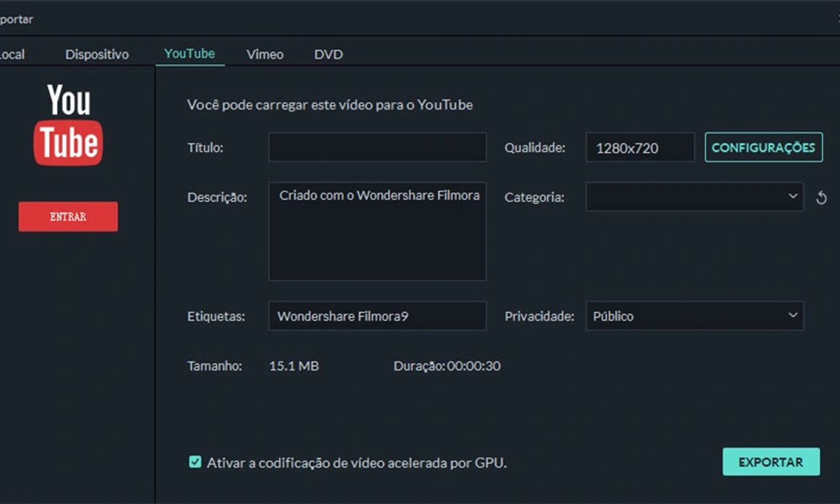Click inside the Descrição text area
Image resolution: width=840 pixels, height=504 pixels.
377,236
